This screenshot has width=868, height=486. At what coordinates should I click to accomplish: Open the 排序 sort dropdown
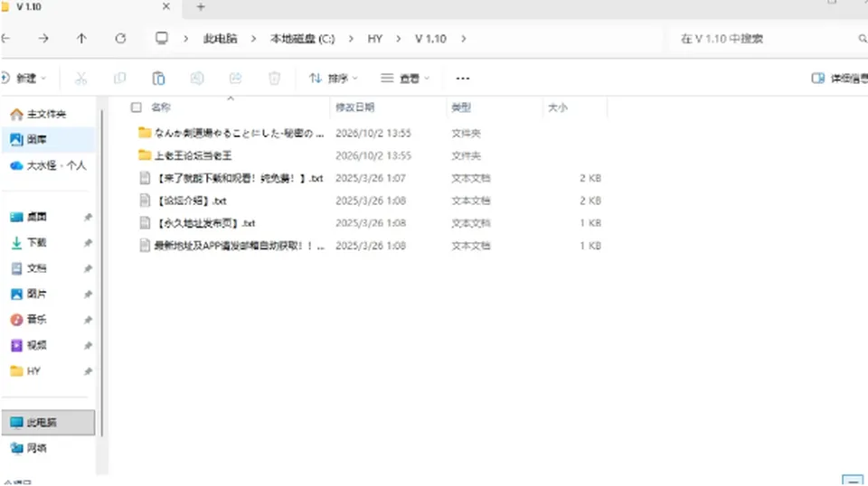(334, 79)
